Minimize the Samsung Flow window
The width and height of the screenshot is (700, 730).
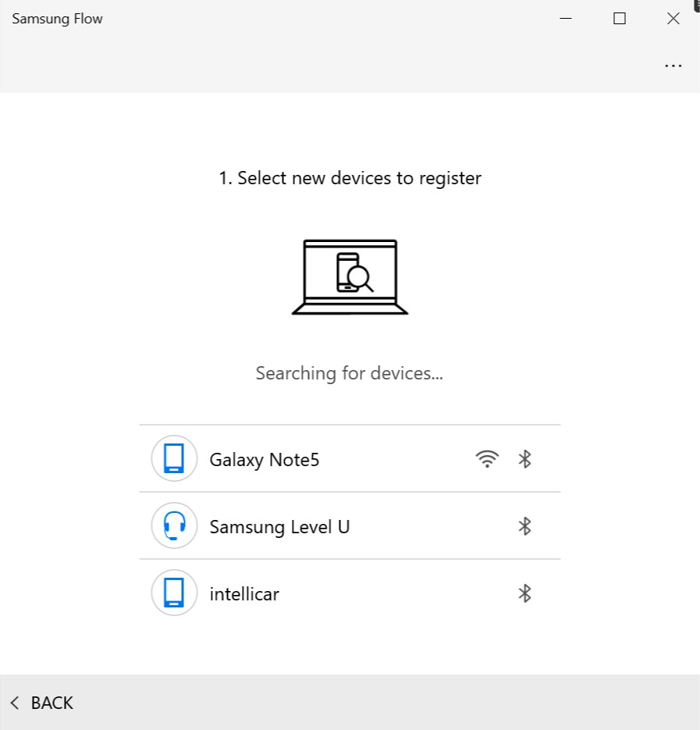(566, 19)
